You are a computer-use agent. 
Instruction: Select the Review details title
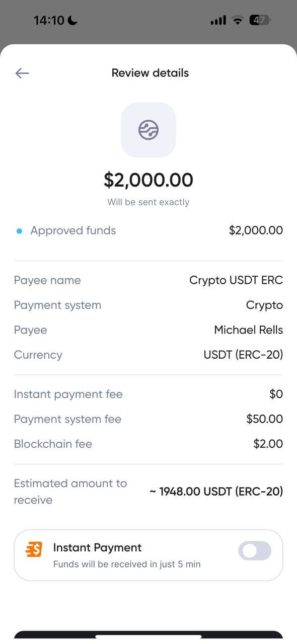(x=150, y=73)
